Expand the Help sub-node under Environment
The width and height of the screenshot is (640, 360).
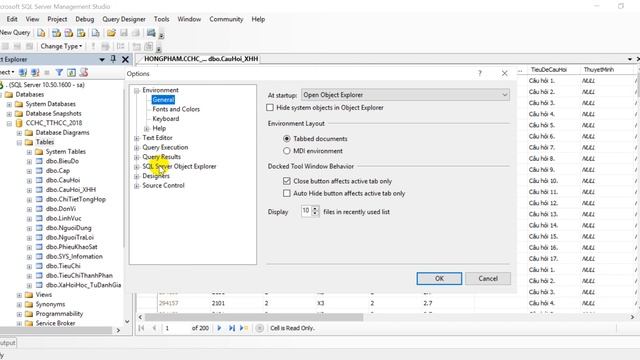click(x=147, y=129)
